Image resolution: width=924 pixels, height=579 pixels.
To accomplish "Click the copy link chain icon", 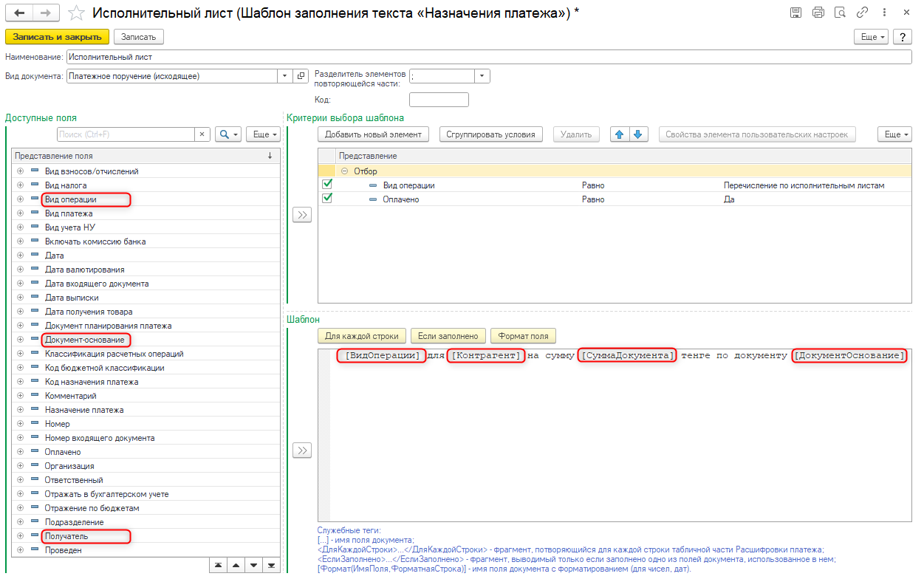I will point(862,13).
